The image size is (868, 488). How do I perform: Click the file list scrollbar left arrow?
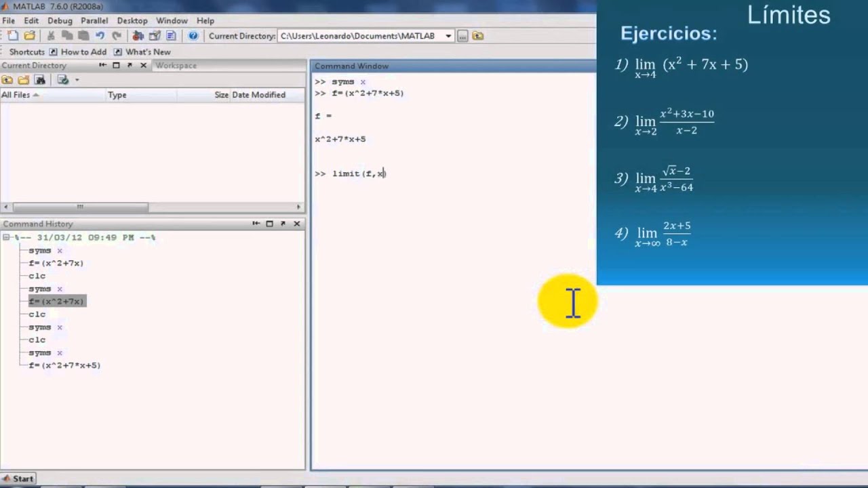[x=6, y=207]
